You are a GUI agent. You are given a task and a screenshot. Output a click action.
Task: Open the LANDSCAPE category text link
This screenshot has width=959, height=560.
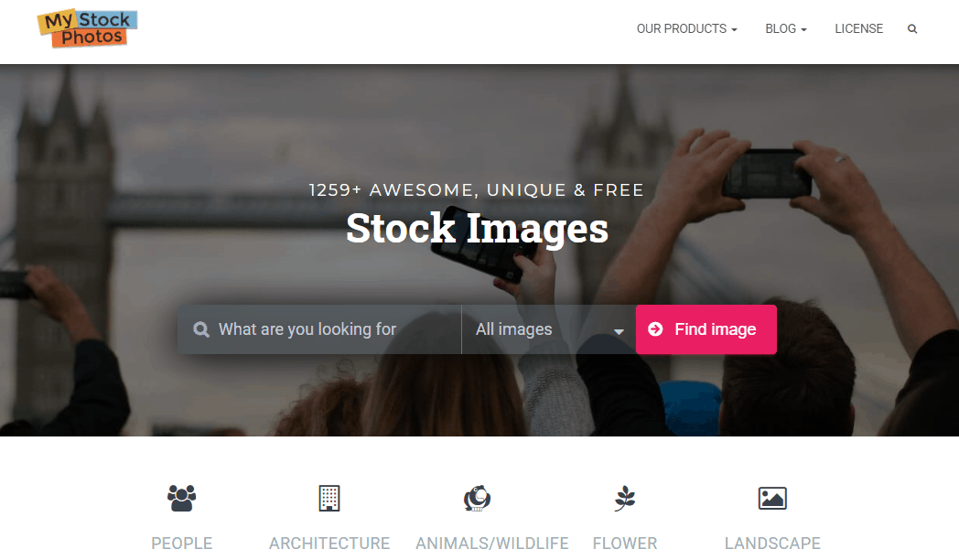pyautogui.click(x=772, y=543)
